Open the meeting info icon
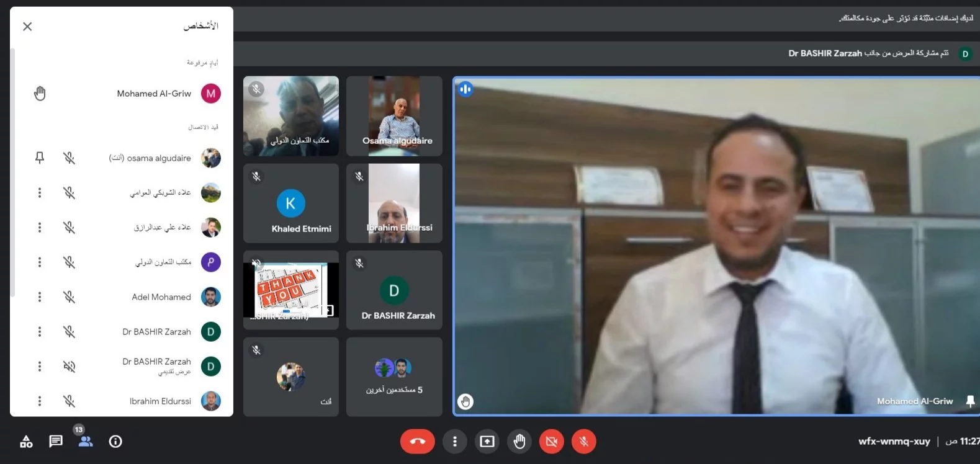Image resolution: width=980 pixels, height=464 pixels. [x=115, y=441]
